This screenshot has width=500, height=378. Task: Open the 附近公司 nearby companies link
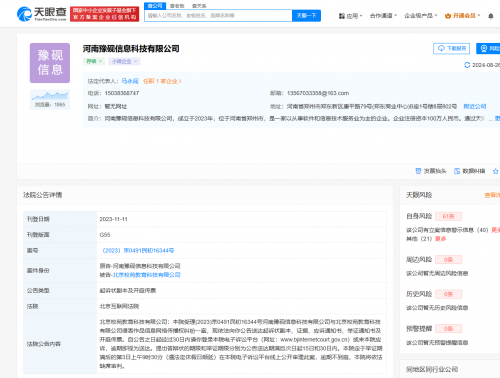(x=475, y=106)
